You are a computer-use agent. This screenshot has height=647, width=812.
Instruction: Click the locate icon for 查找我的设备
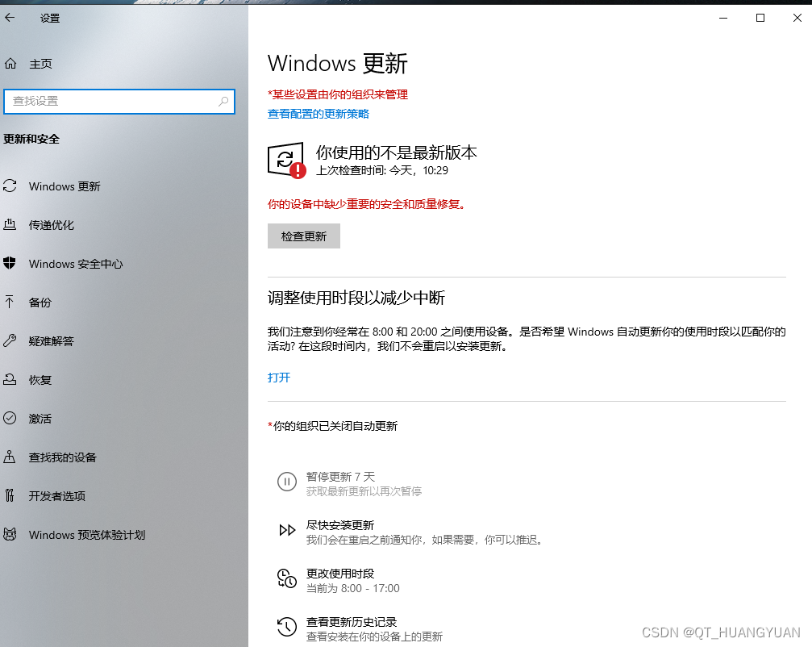click(10, 457)
